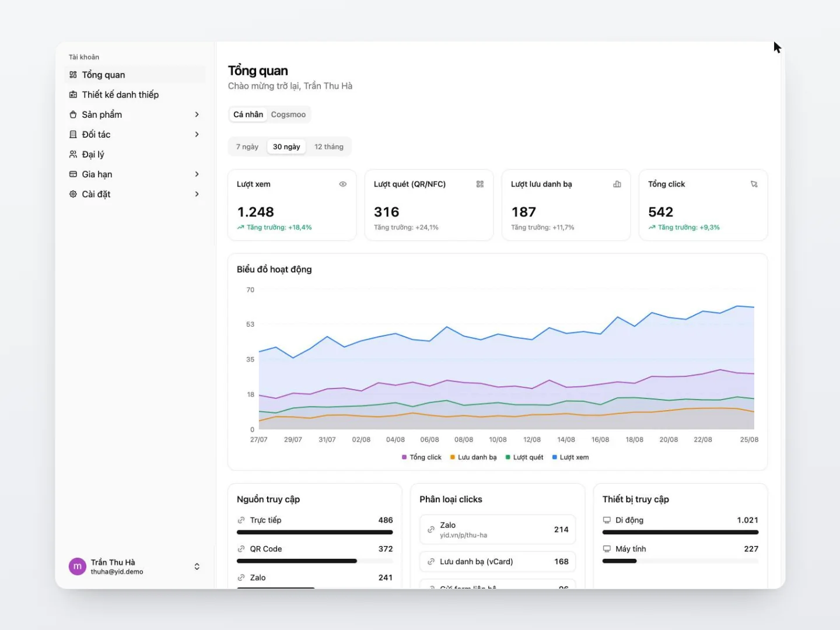The height and width of the screenshot is (630, 840).
Task: Click the Gia hạn credit card icon
Action: pos(73,174)
